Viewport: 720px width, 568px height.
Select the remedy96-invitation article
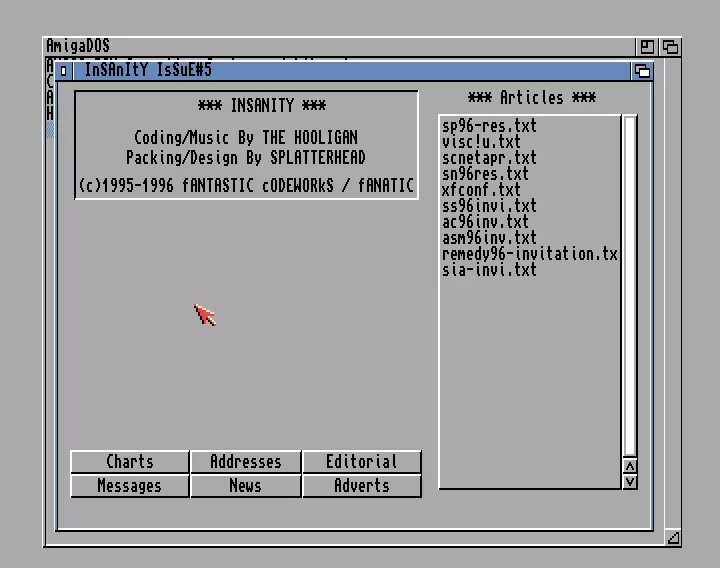pyautogui.click(x=529, y=254)
